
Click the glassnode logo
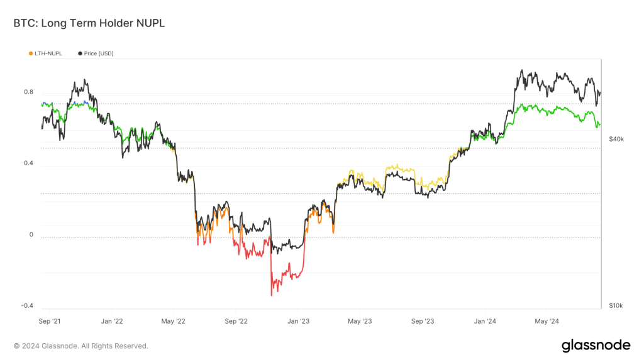596,345
